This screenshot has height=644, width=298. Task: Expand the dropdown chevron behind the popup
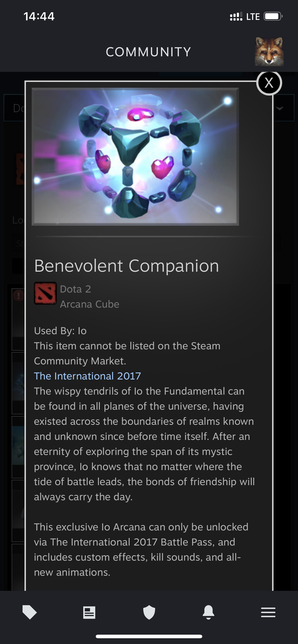tap(280, 108)
